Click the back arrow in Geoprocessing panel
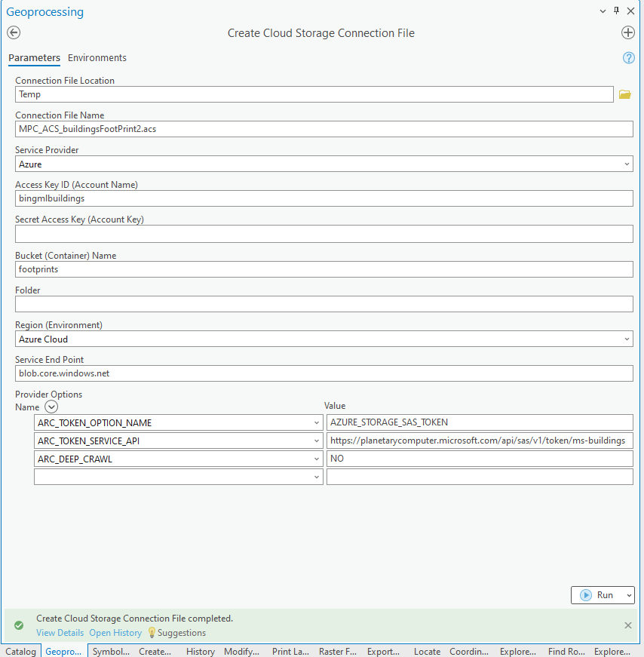This screenshot has height=657, width=644. click(14, 32)
